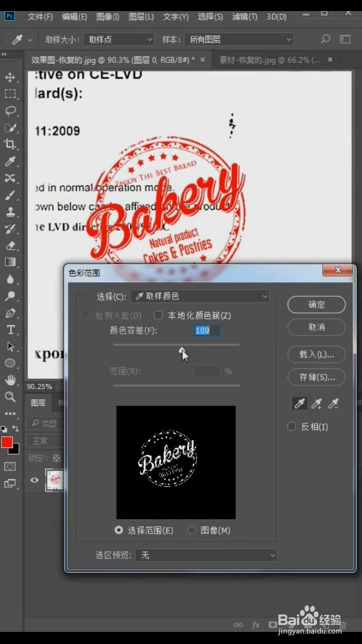Enable 反相(I) invert checkbox
362x644 pixels.
pos(292,427)
